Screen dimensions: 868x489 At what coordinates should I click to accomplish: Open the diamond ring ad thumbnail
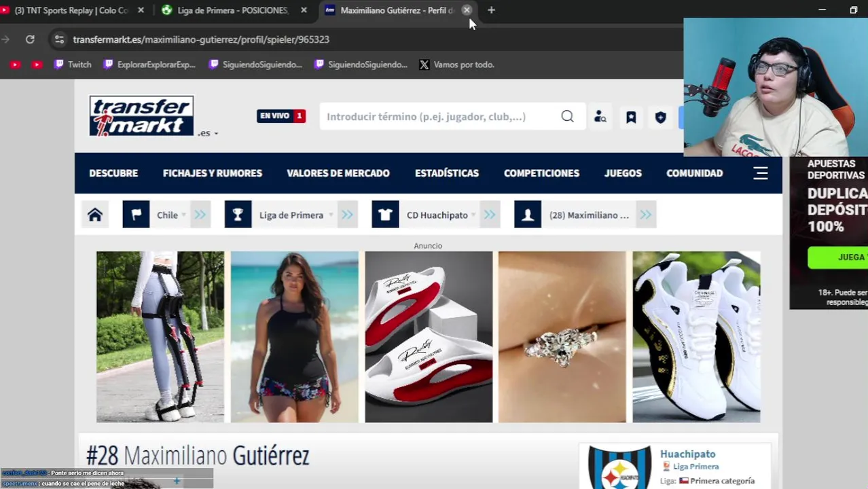click(x=562, y=337)
